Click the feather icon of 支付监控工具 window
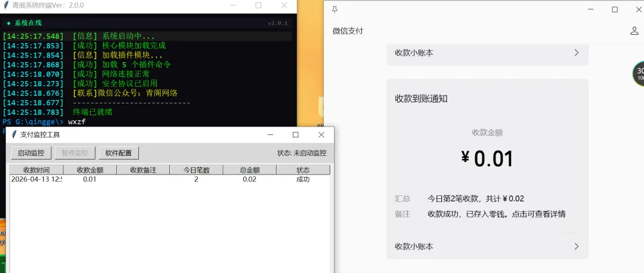The height and width of the screenshot is (273, 644). [14, 134]
